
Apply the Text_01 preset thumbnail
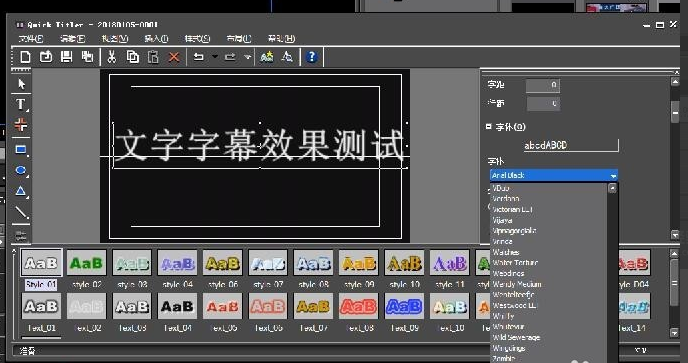pyautogui.click(x=41, y=306)
